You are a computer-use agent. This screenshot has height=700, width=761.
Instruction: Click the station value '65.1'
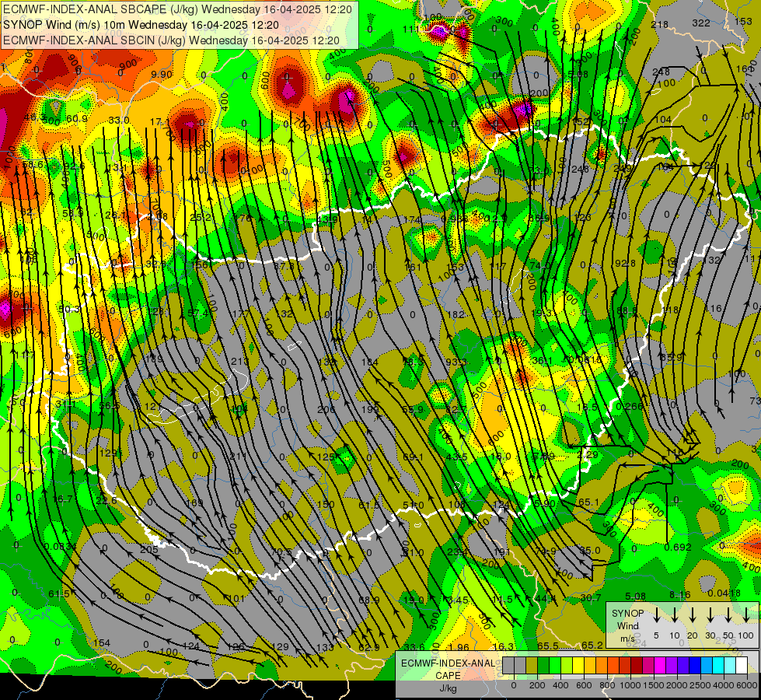click(588, 502)
